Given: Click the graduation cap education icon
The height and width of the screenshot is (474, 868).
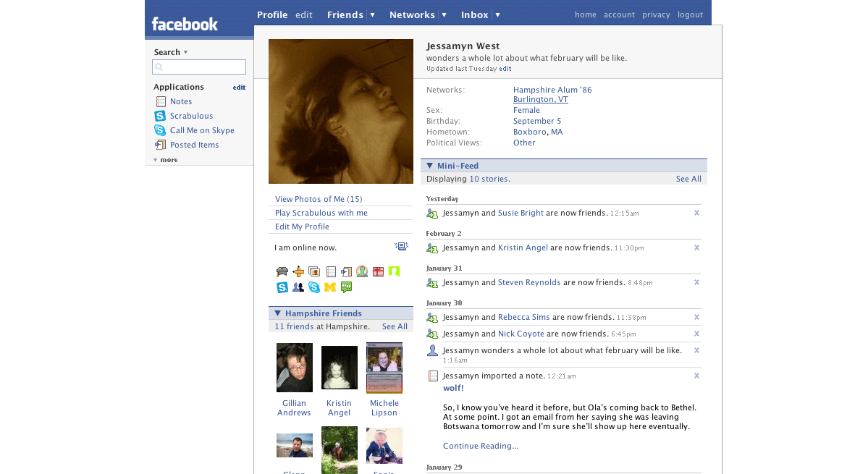Looking at the screenshot, I should (x=282, y=271).
